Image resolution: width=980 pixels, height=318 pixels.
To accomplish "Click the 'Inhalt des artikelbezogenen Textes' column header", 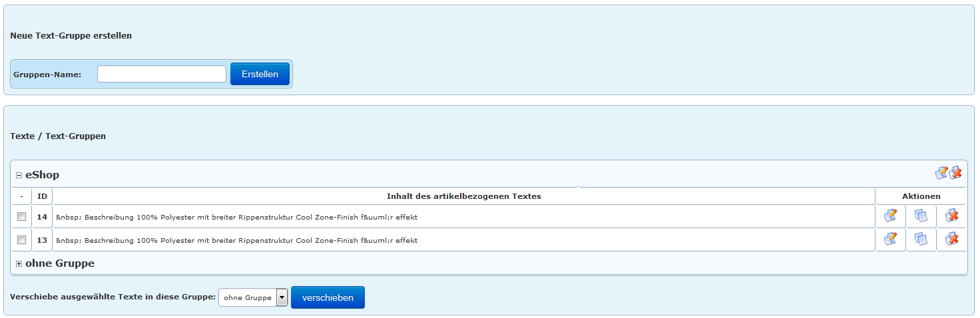I will 463,196.
